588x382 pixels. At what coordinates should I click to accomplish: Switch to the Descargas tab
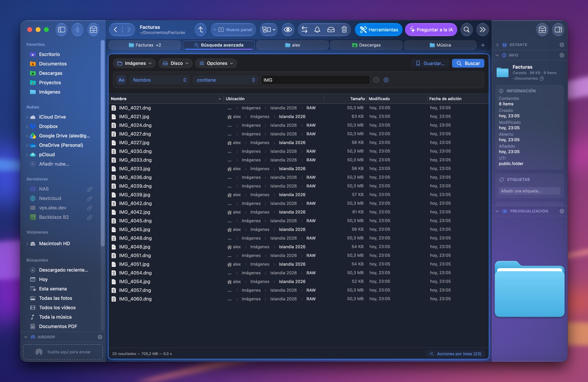pos(366,45)
